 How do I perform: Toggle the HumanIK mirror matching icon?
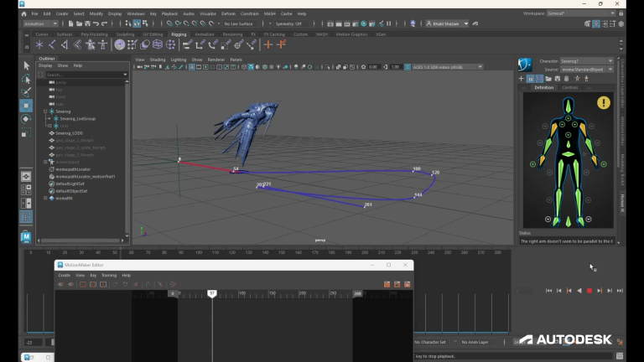(x=539, y=79)
